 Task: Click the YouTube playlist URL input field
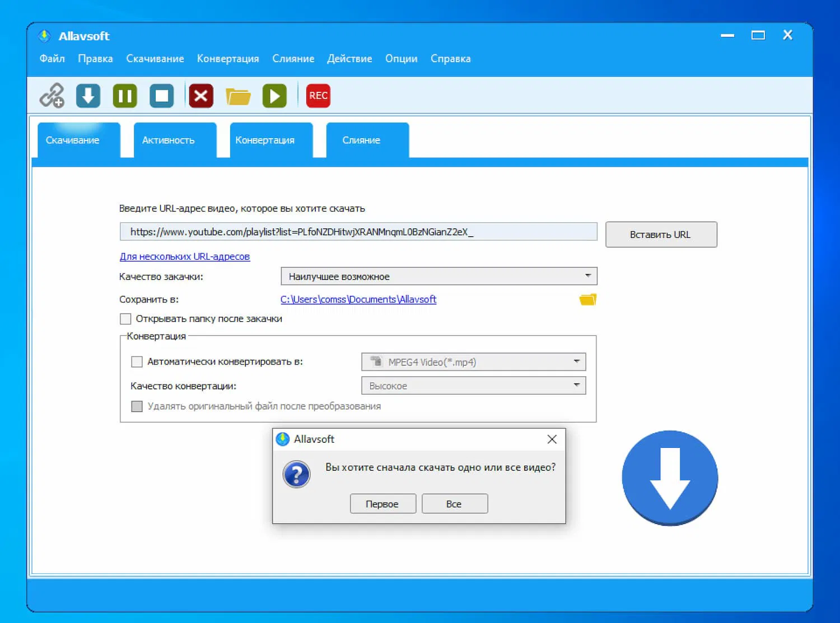pos(357,231)
